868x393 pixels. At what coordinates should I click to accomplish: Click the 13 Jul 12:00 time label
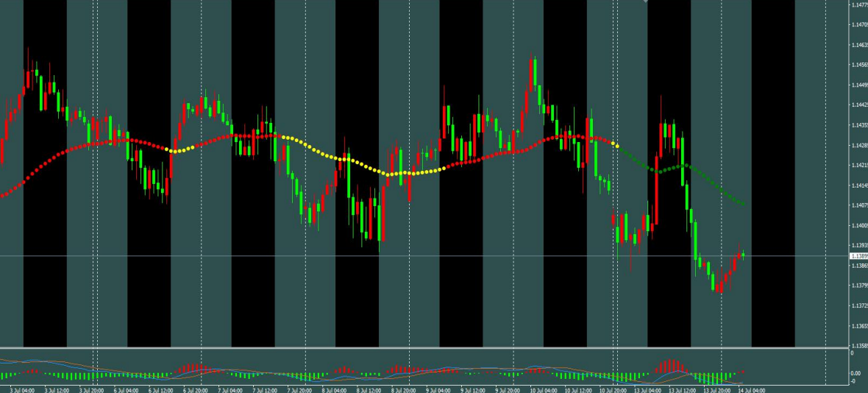[683, 390]
